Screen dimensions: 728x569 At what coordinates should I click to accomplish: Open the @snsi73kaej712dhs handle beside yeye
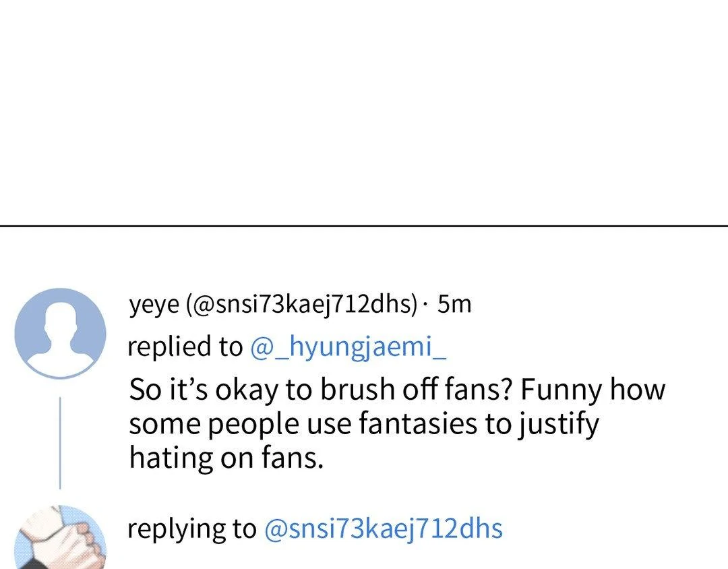302,305
